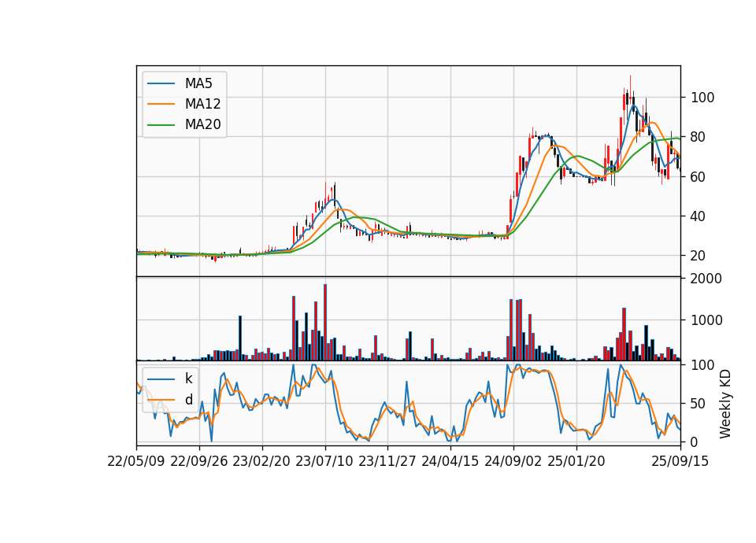Click the orange d legend line sample
This screenshot has height=543, width=756.
pyautogui.click(x=161, y=400)
